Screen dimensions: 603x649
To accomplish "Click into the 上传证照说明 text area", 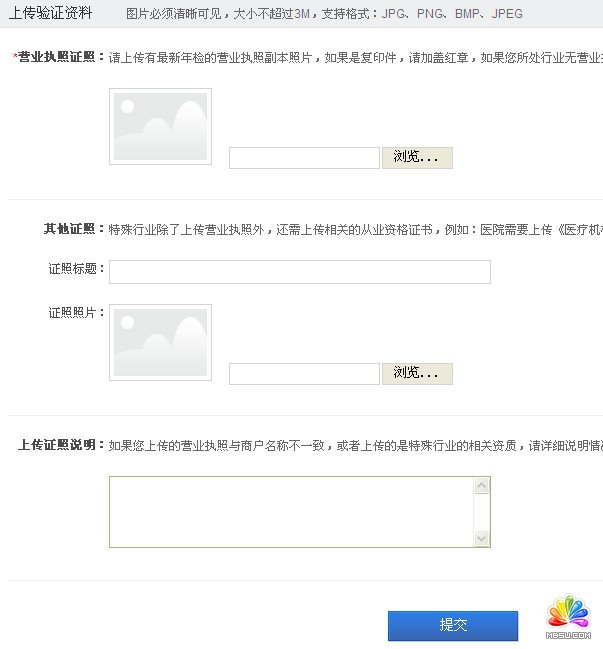I will coord(291,512).
